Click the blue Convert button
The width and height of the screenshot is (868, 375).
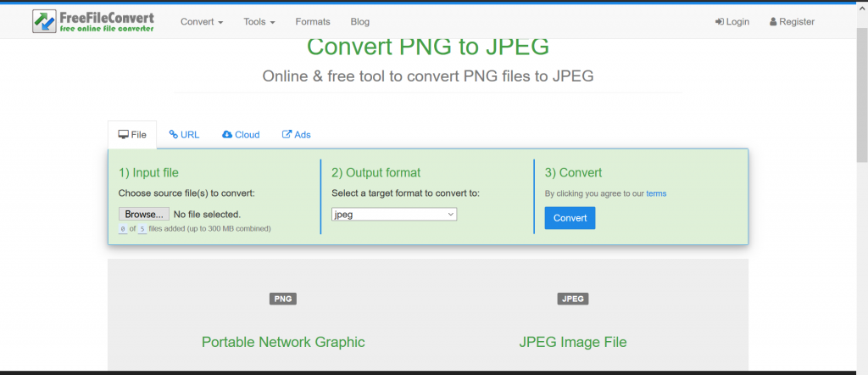pyautogui.click(x=570, y=218)
